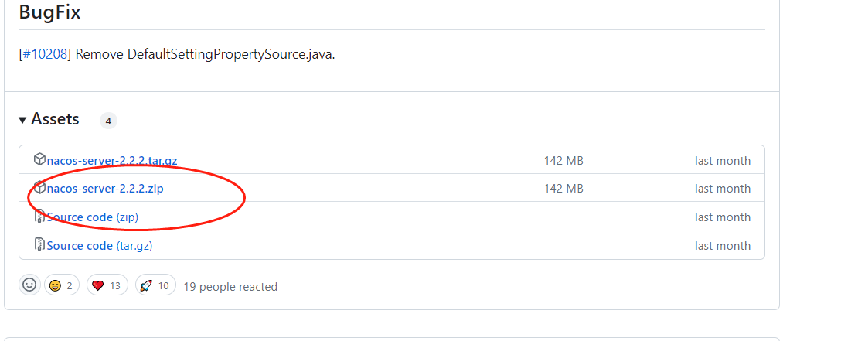Toggle the rocket reaction with 10 votes
868x341 pixels.
(155, 285)
